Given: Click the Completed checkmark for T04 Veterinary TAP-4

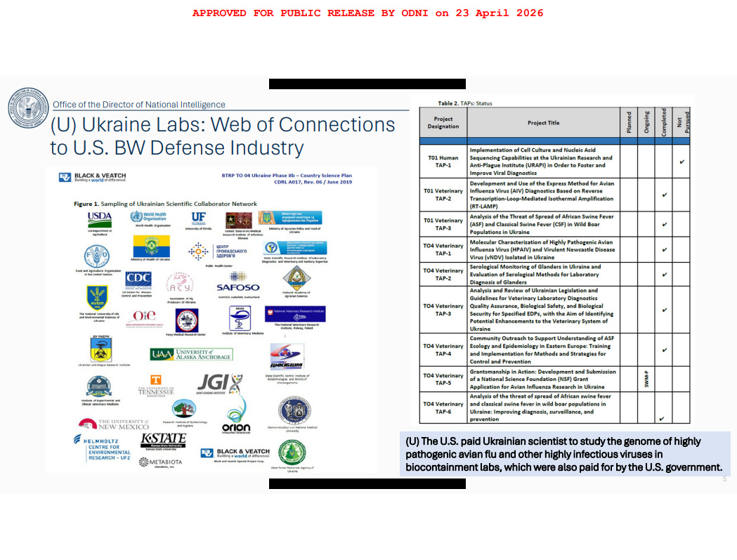Looking at the screenshot, I should [x=664, y=351].
